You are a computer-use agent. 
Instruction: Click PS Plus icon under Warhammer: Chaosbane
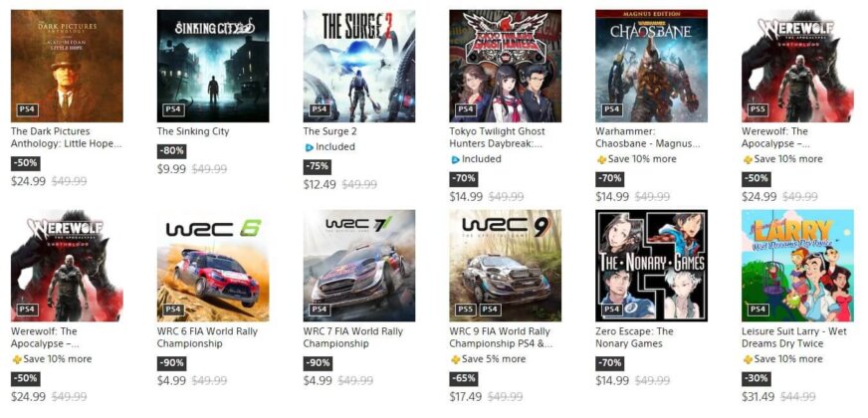click(601, 159)
